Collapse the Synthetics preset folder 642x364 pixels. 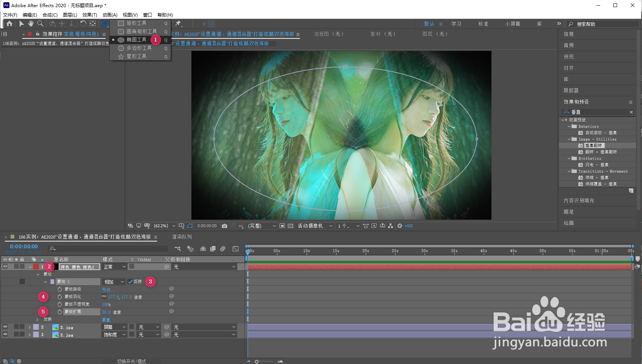pos(569,159)
